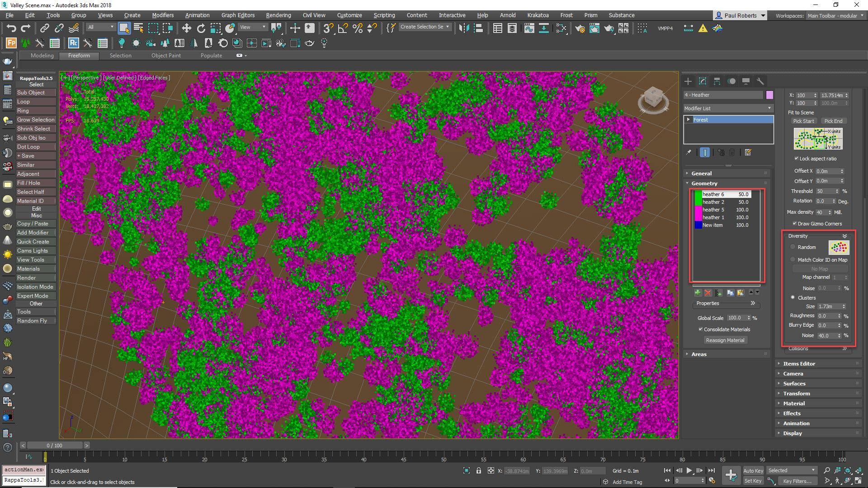
Task: Add a new geometry item with the green plus
Action: click(x=698, y=293)
